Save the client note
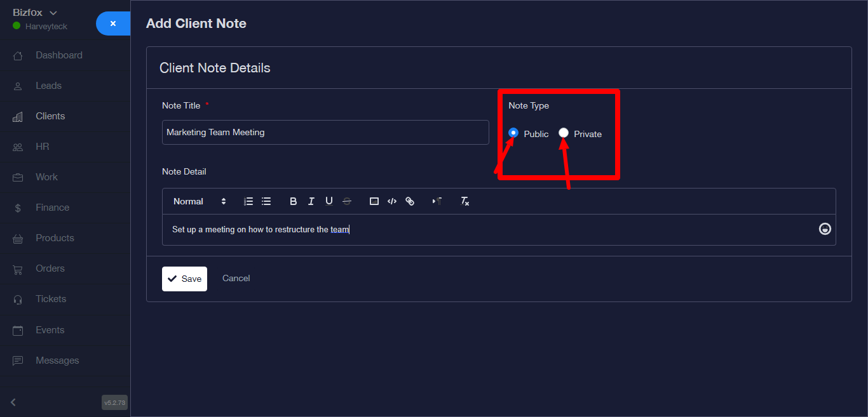The width and height of the screenshot is (868, 417). (184, 279)
